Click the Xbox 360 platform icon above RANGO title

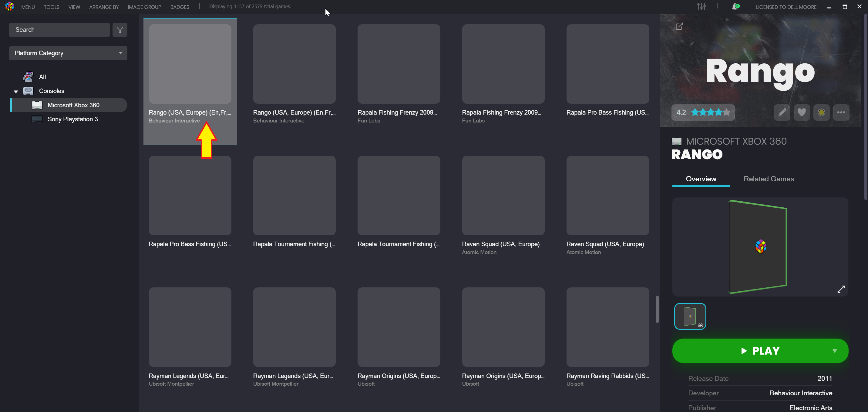point(677,141)
